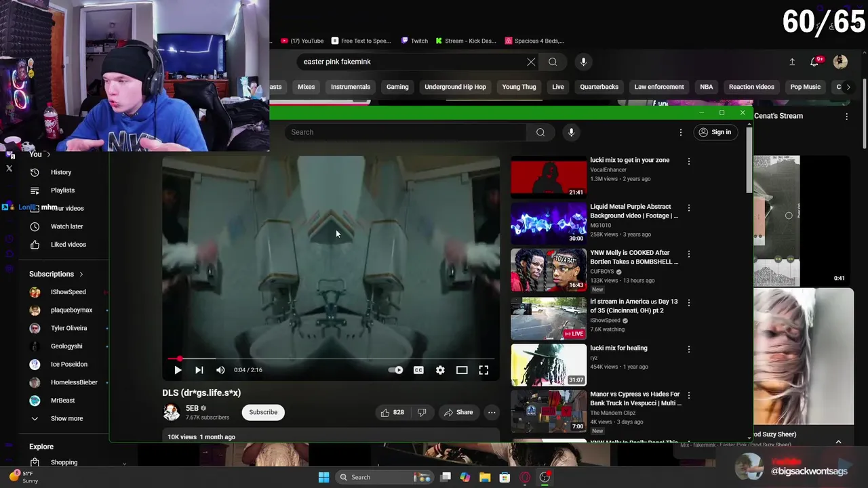Open Liked videos in sidebar
Image resolution: width=868 pixels, height=488 pixels.
point(68,245)
